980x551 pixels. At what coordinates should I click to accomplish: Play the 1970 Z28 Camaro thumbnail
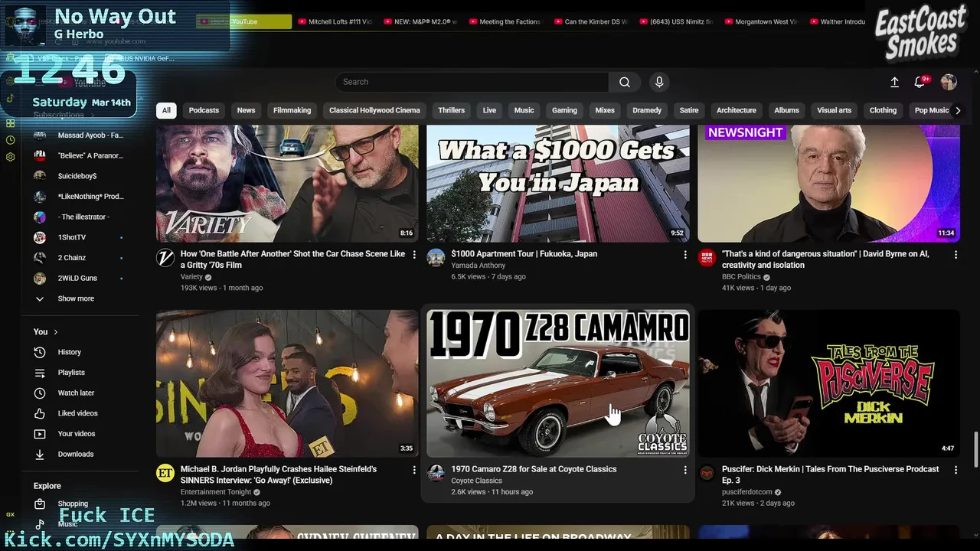point(558,383)
